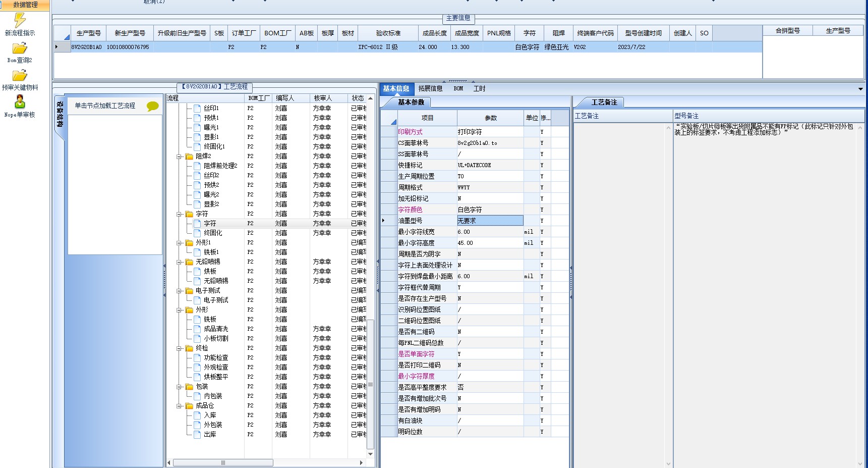The image size is (868, 468).
Task: Select the 丝印1 document icon
Action: 198,108
